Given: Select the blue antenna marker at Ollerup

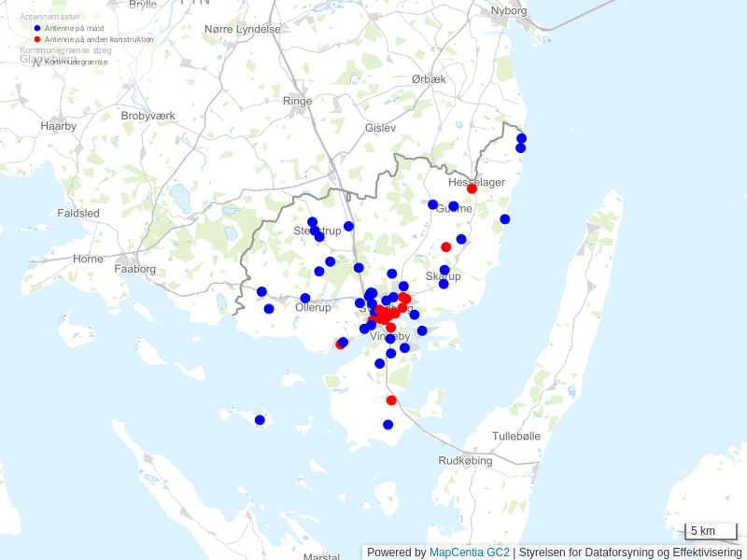Looking at the screenshot, I should [x=305, y=299].
